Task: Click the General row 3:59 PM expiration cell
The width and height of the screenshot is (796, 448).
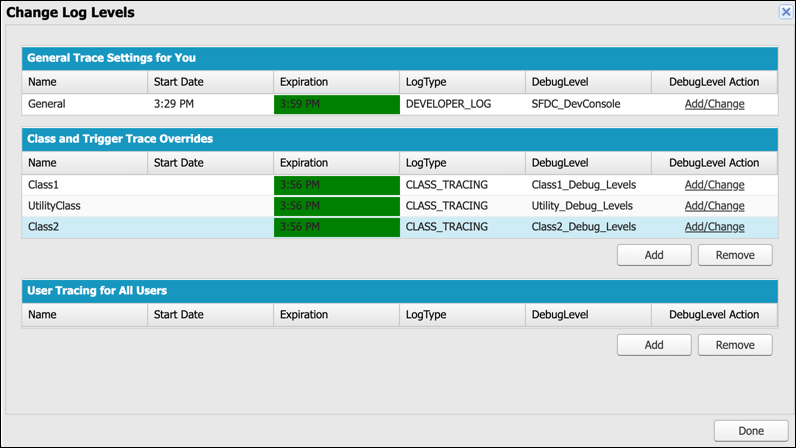Action: tap(335, 104)
